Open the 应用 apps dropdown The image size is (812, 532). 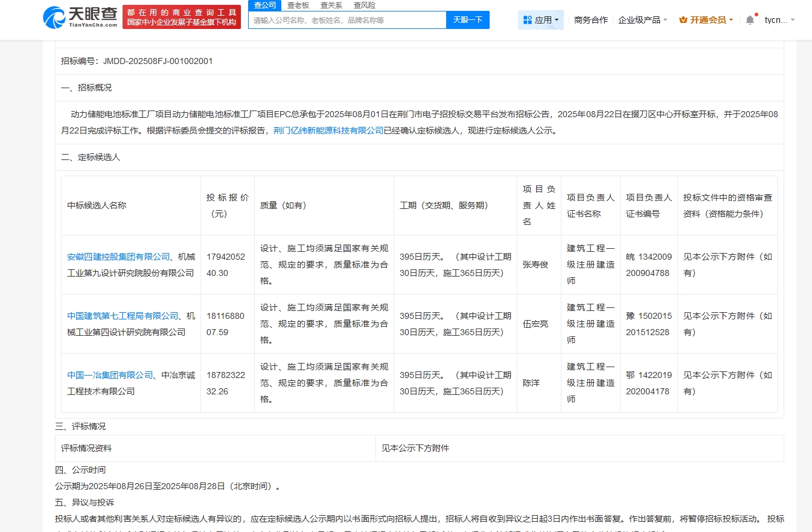(541, 20)
